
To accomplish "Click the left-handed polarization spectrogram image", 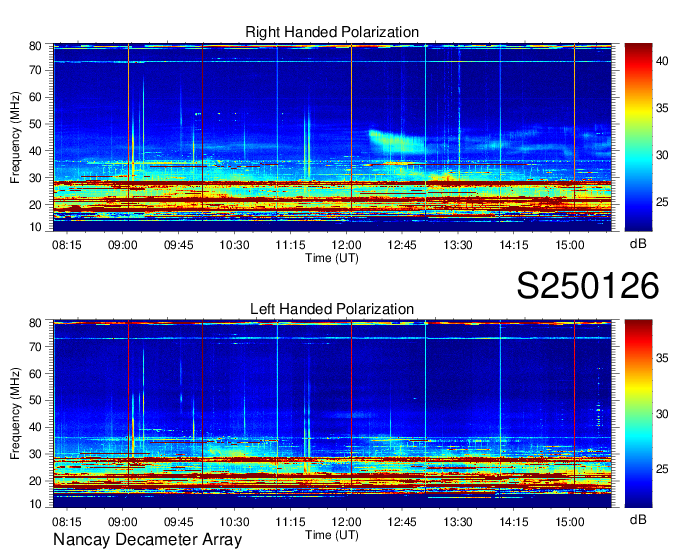I will point(332,414).
